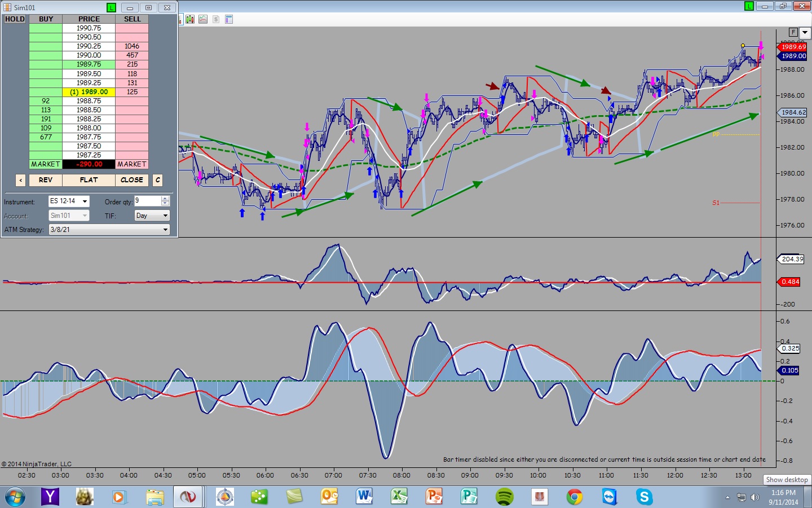Click the 1984.62 price axis marker
Viewport: 812px width, 508px height.
[793, 112]
